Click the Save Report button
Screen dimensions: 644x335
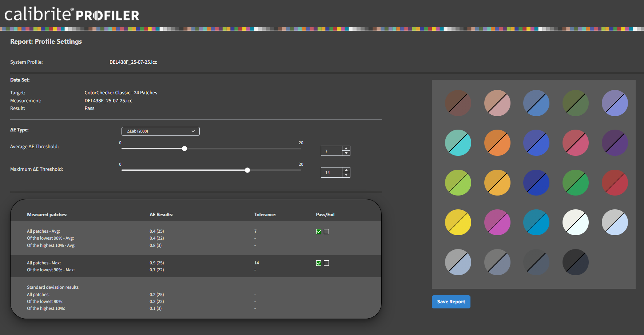[451, 302]
